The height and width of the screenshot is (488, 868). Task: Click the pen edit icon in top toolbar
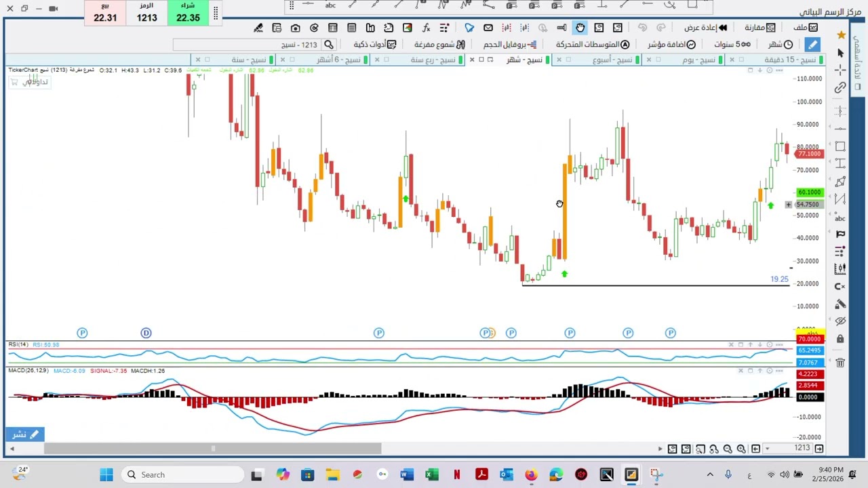click(x=258, y=28)
